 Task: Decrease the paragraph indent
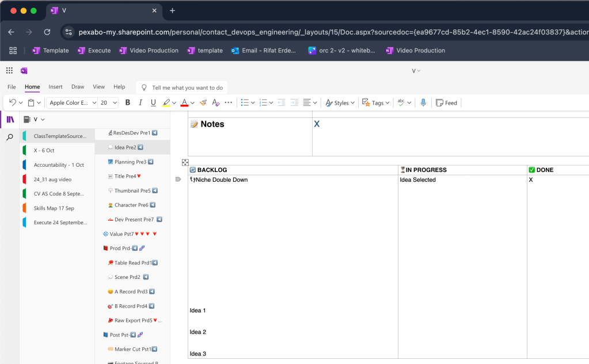[x=282, y=102]
